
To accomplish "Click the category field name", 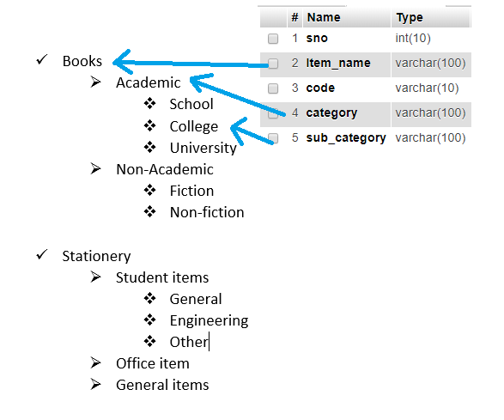I will point(331,113).
